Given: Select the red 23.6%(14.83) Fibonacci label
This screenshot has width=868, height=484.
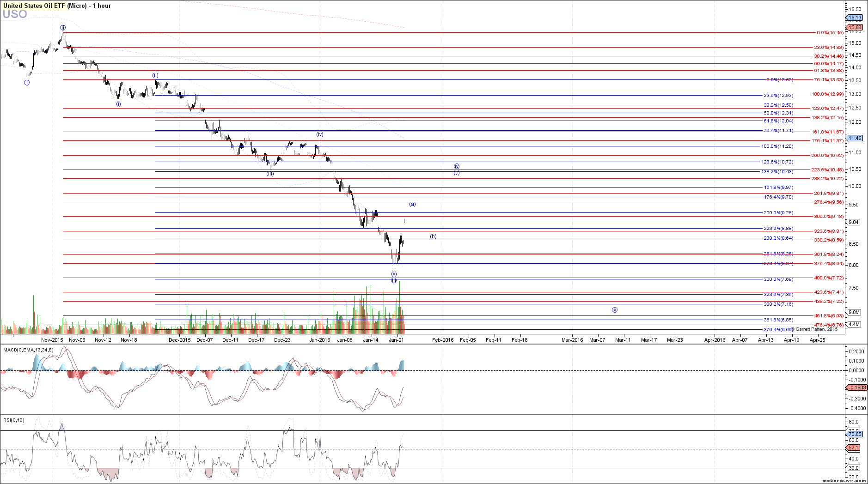Looking at the screenshot, I should pyautogui.click(x=829, y=48).
